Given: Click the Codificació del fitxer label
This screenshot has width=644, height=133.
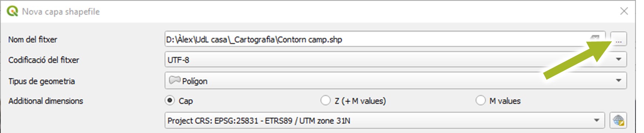Looking at the screenshot, I should 44,60.
